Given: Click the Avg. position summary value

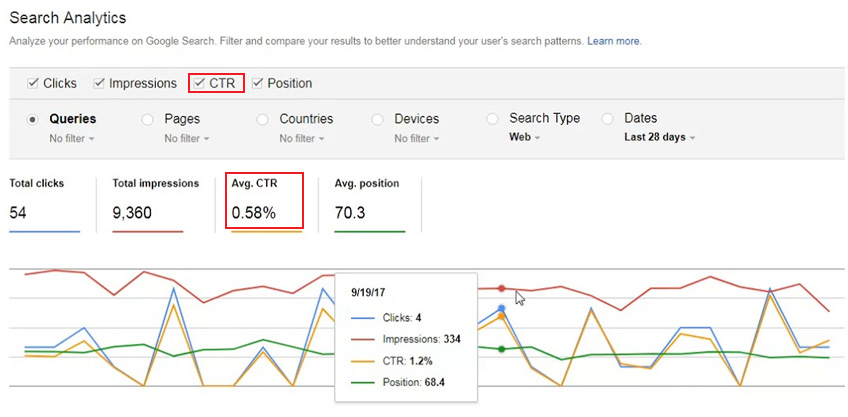Looking at the screenshot, I should pos(350,213).
